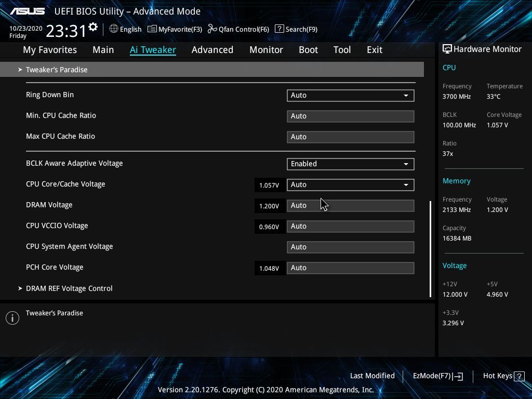Show Hot Keys list
532x399 pixels.
497,376
